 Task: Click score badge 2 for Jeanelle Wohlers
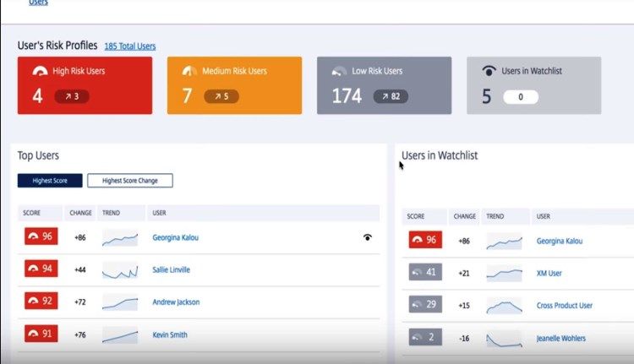point(425,337)
